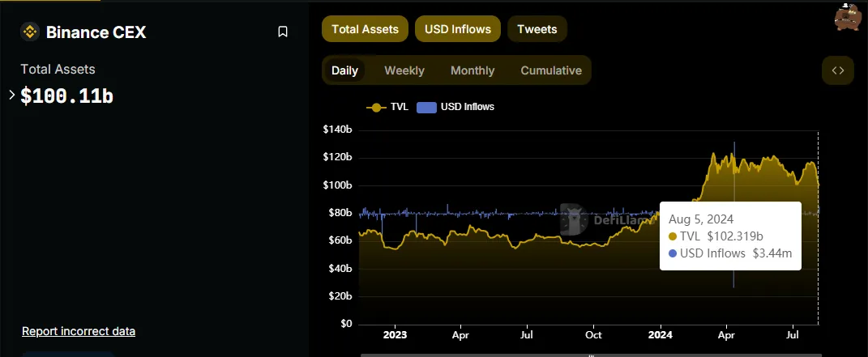
Task: Click the TVL legend line marker
Action: click(375, 107)
